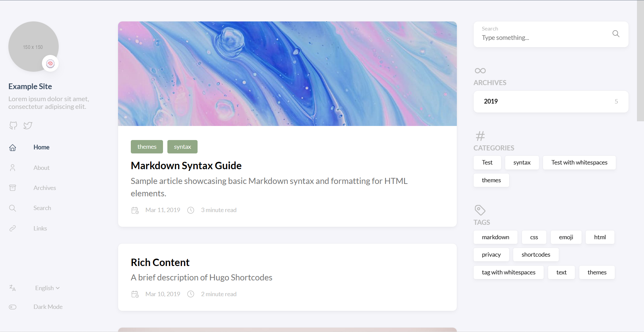The width and height of the screenshot is (644, 332).
Task: Click the magnifier icon in the search box
Action: point(616,34)
